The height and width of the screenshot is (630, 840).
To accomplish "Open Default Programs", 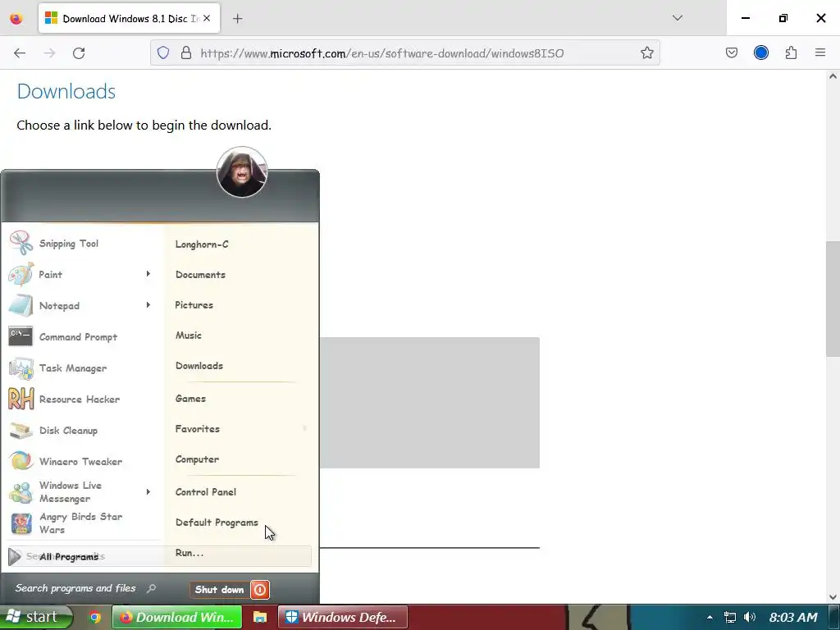I will click(x=217, y=523).
